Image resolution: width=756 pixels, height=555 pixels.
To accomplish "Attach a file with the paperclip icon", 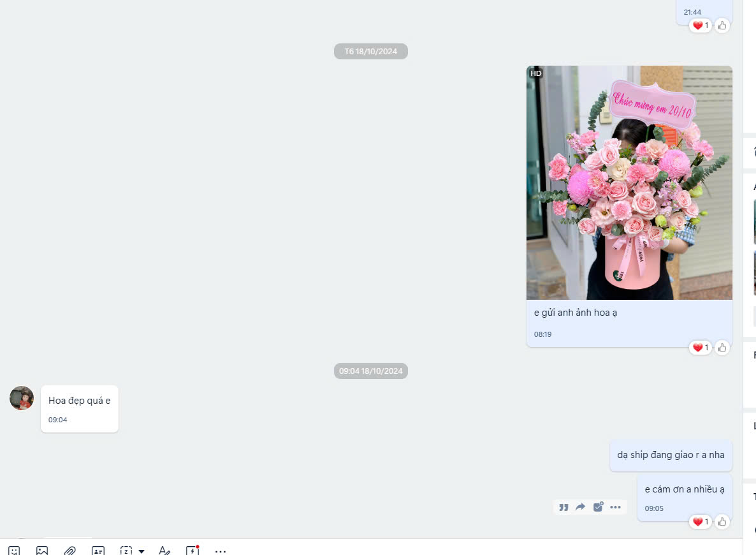I will pos(70,551).
